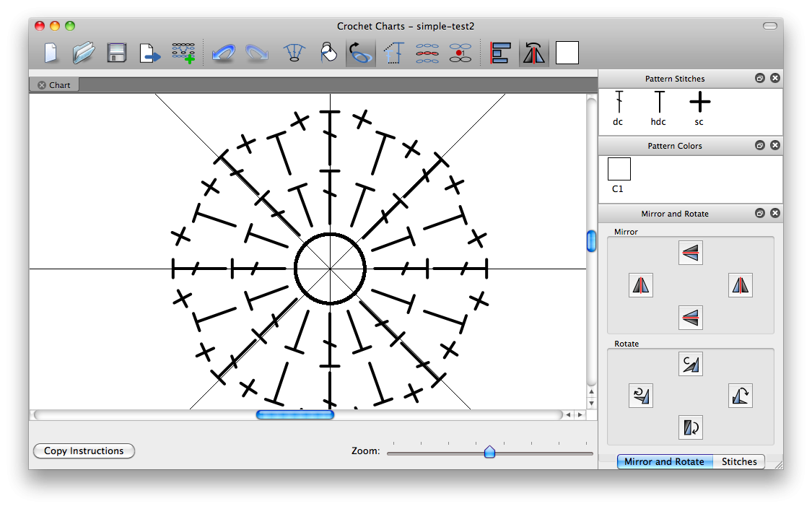Float the Pattern Colors panel
Image resolution: width=812 pixels, height=509 pixels.
[760, 145]
